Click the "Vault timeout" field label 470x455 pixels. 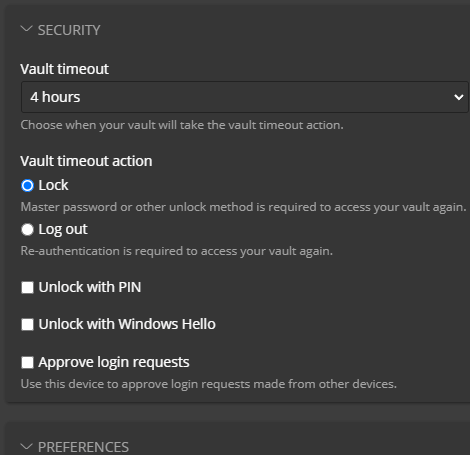tap(64, 69)
